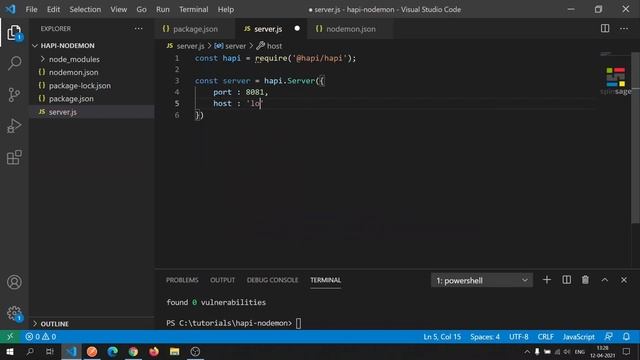Switch to Chrome from taskbar
Viewport: 640px width, 360px height.
click(x=133, y=352)
